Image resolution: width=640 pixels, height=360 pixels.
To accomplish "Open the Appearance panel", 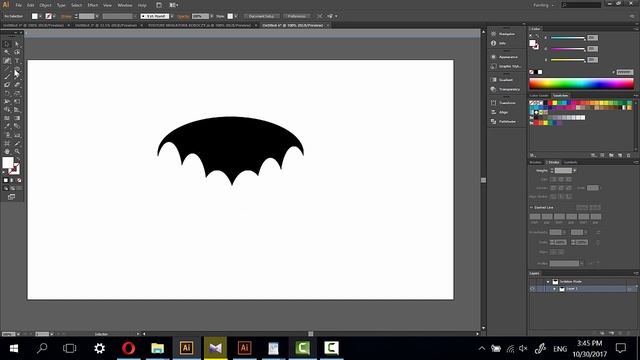I will [x=504, y=57].
